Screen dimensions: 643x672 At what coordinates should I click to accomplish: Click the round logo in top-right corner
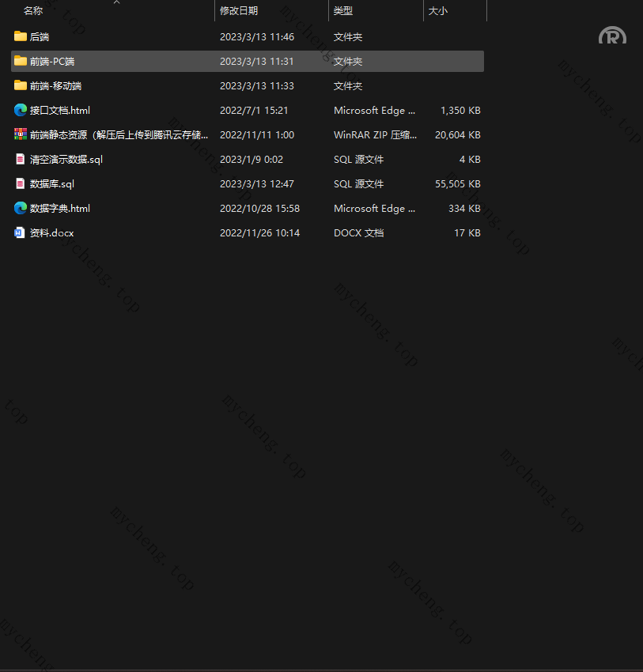click(x=612, y=36)
